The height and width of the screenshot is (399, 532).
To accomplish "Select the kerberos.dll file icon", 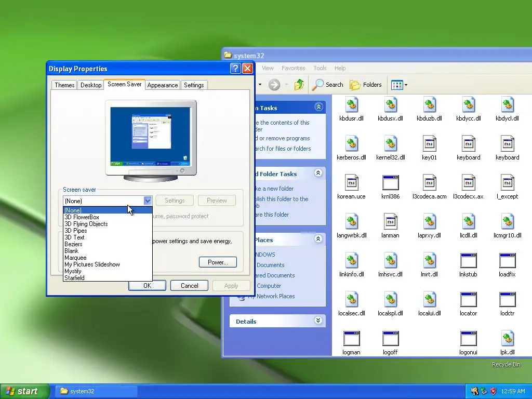I will click(x=352, y=143).
